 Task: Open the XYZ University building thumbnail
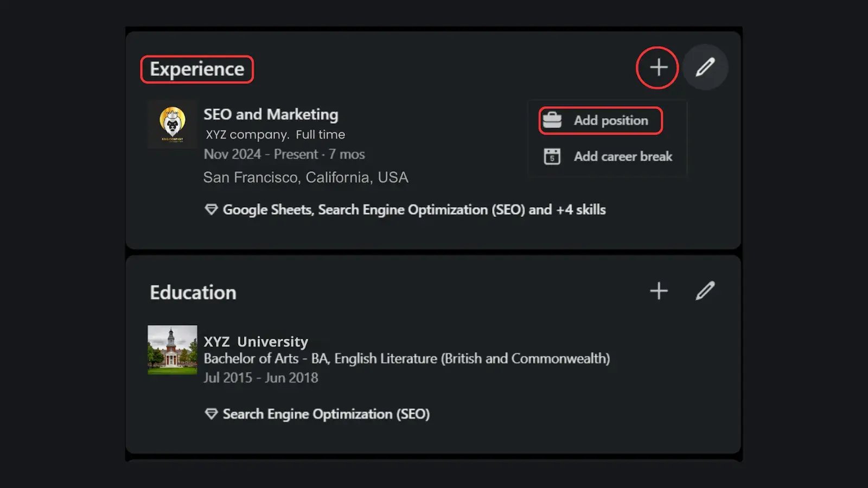click(x=173, y=350)
